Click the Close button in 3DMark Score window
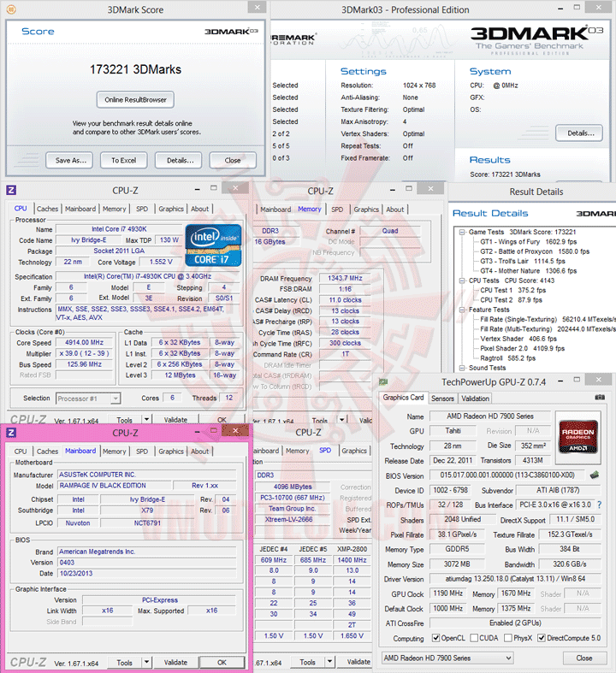The image size is (616, 673). point(233,161)
